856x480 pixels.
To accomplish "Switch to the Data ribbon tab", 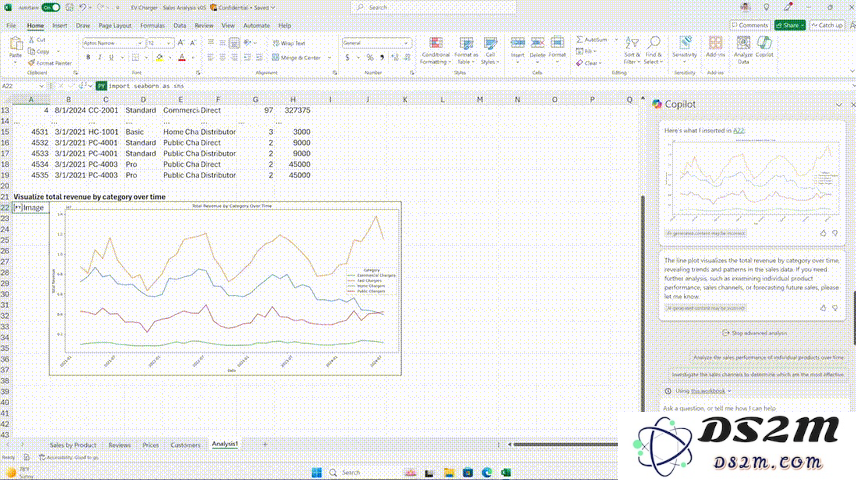I will (x=180, y=26).
